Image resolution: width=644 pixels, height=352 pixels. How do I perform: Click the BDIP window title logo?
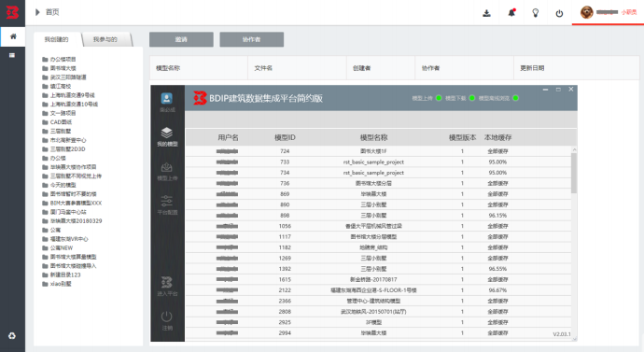[200, 98]
